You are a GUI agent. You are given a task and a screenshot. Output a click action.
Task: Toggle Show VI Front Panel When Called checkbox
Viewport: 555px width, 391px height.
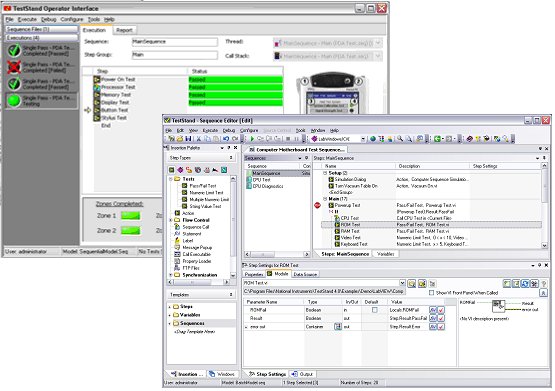pos(431,293)
